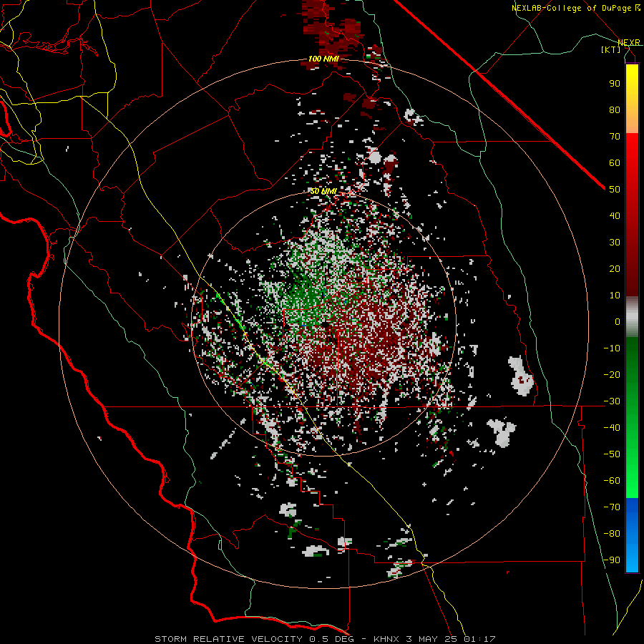
Task: Click the -40 value on velocity scale
Action: point(612,428)
